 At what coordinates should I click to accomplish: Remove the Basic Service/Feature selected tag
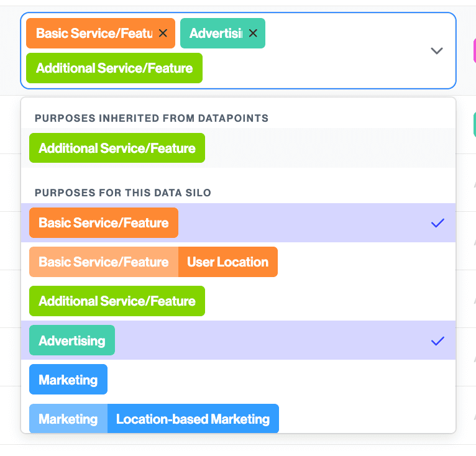point(163,34)
